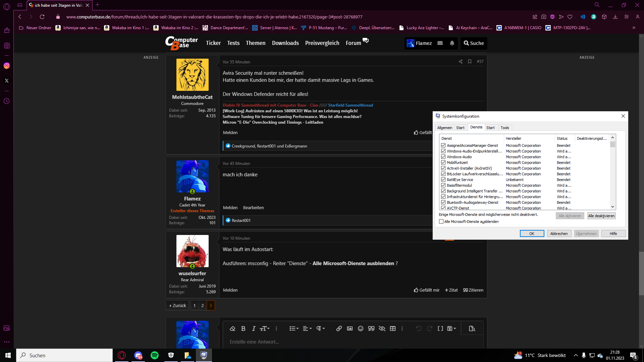Enable Alle Microsoft-Dienste ausblenden checkbox
The width and height of the screenshot is (644, 362).
coord(441,222)
